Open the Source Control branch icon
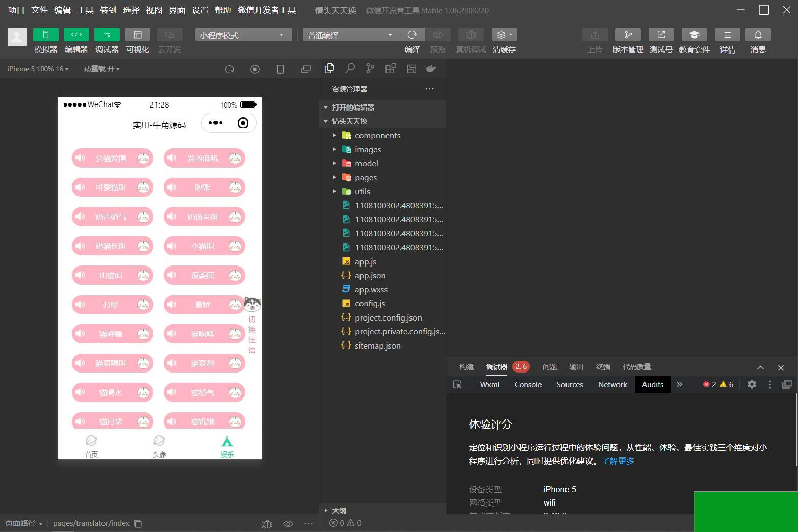This screenshot has height=532, width=798. coord(370,68)
